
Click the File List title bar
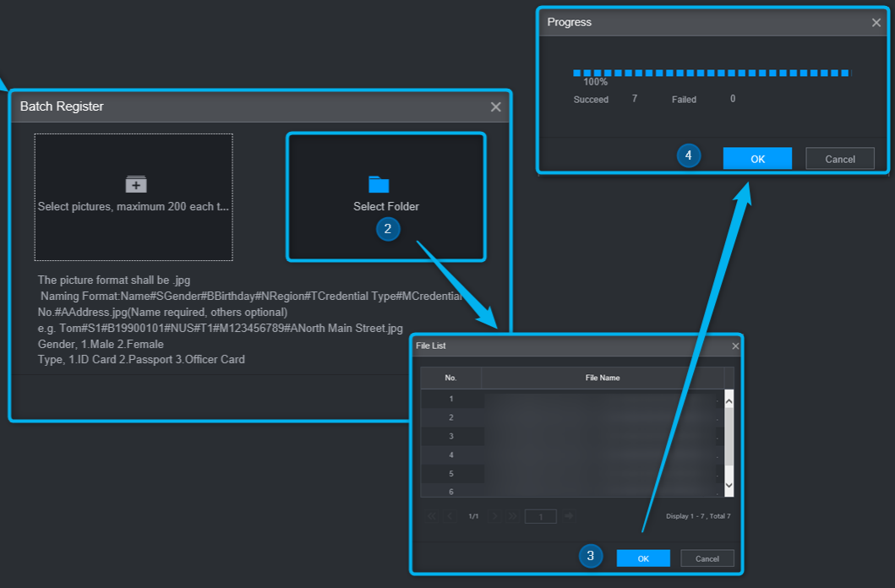pos(576,346)
